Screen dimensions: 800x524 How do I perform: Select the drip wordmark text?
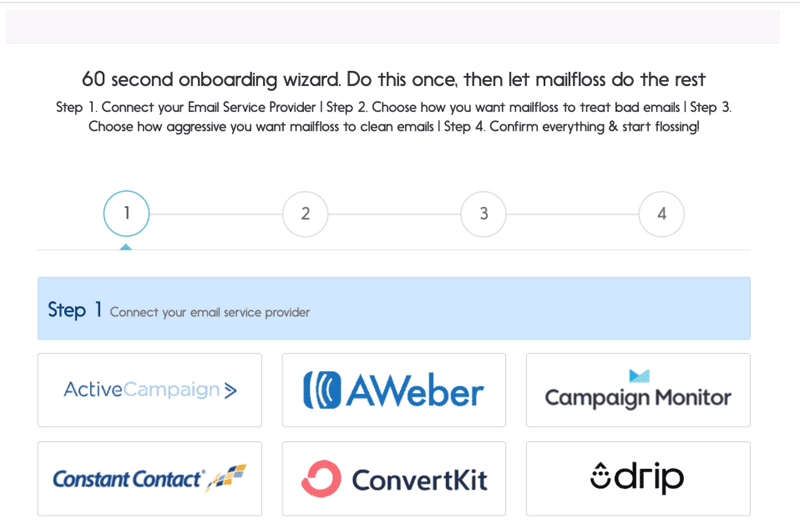[650, 477]
